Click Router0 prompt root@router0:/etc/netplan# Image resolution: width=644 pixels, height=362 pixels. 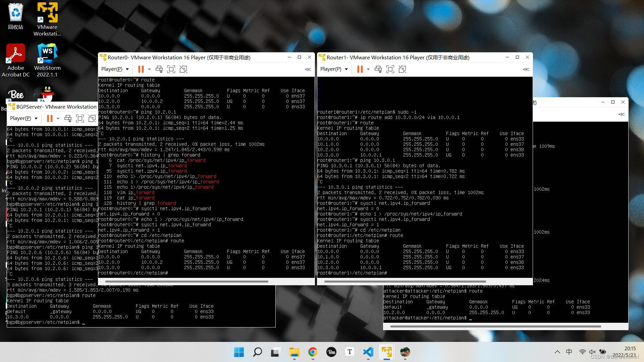[x=133, y=273]
